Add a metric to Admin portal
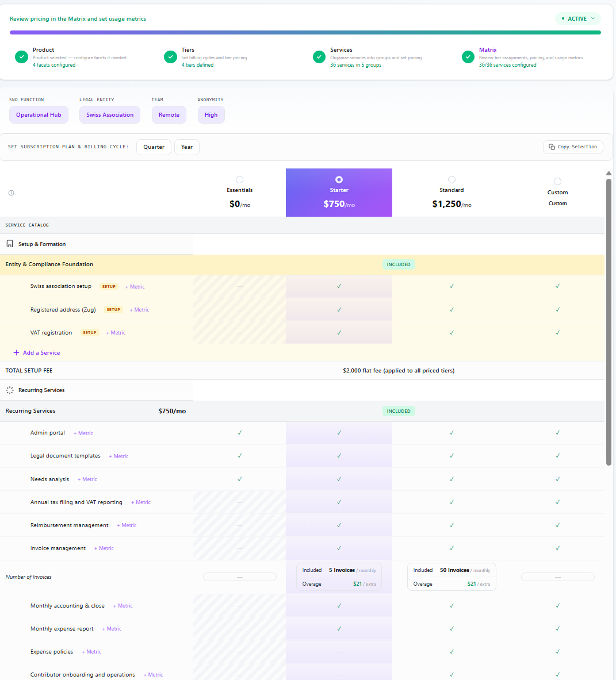The height and width of the screenshot is (680, 616). click(83, 433)
